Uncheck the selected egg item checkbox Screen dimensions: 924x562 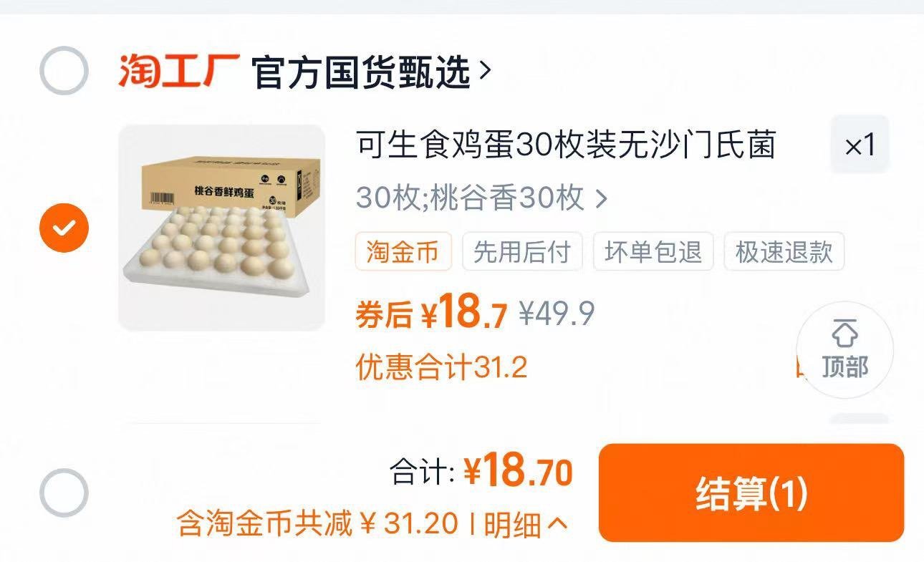[64, 228]
